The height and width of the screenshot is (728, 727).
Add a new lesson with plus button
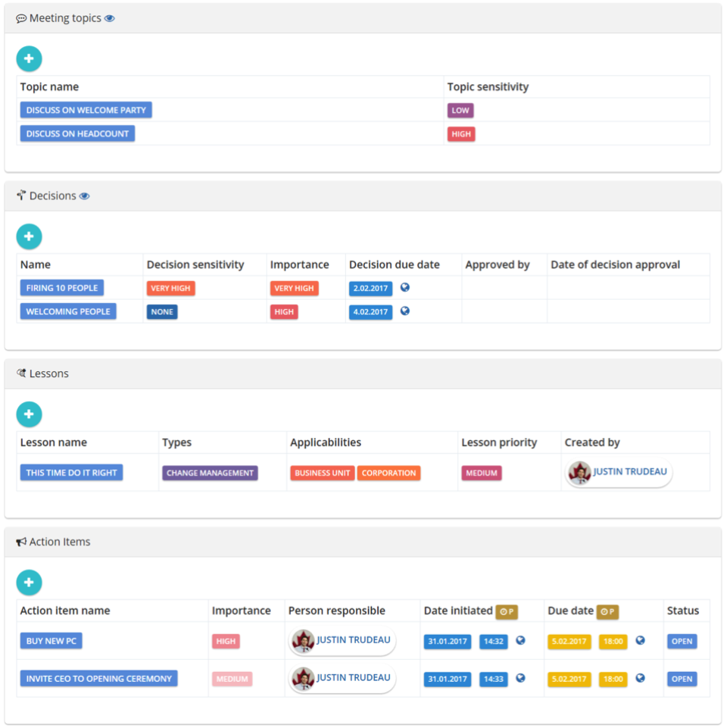pyautogui.click(x=29, y=414)
